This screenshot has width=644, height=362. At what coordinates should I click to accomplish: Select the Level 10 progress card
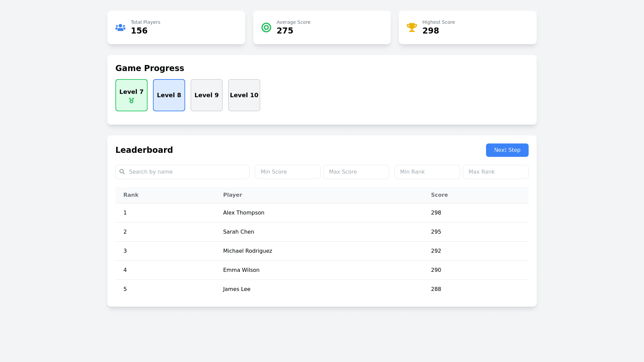tap(244, 95)
